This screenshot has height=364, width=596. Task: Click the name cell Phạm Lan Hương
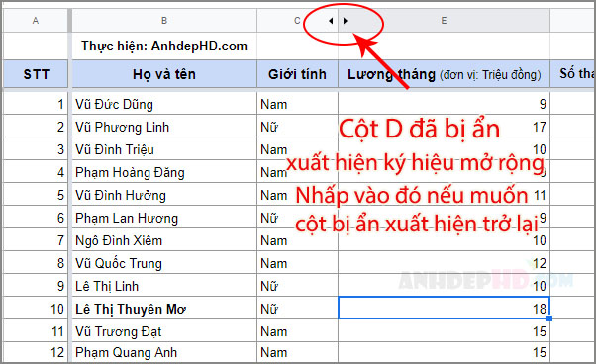click(164, 218)
